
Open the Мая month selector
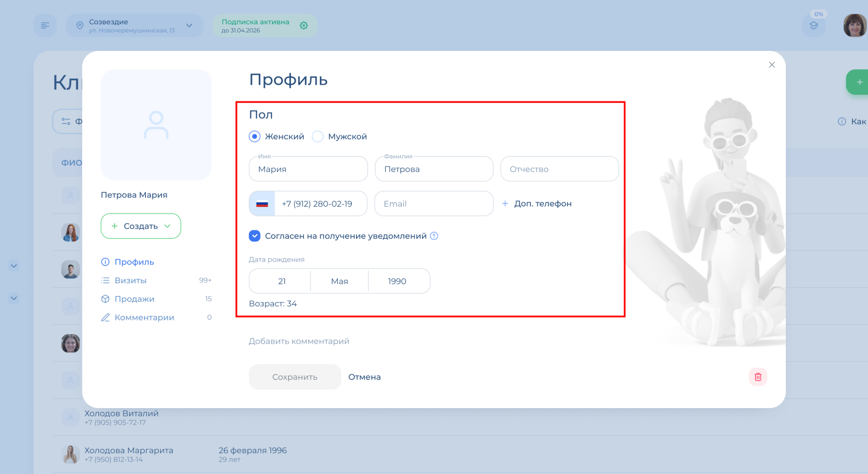(x=339, y=281)
